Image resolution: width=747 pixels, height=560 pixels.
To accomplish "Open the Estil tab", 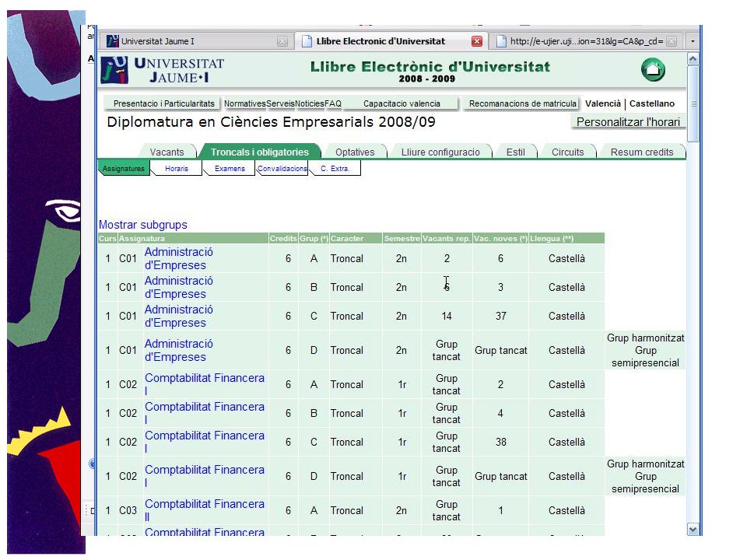I will (x=515, y=152).
